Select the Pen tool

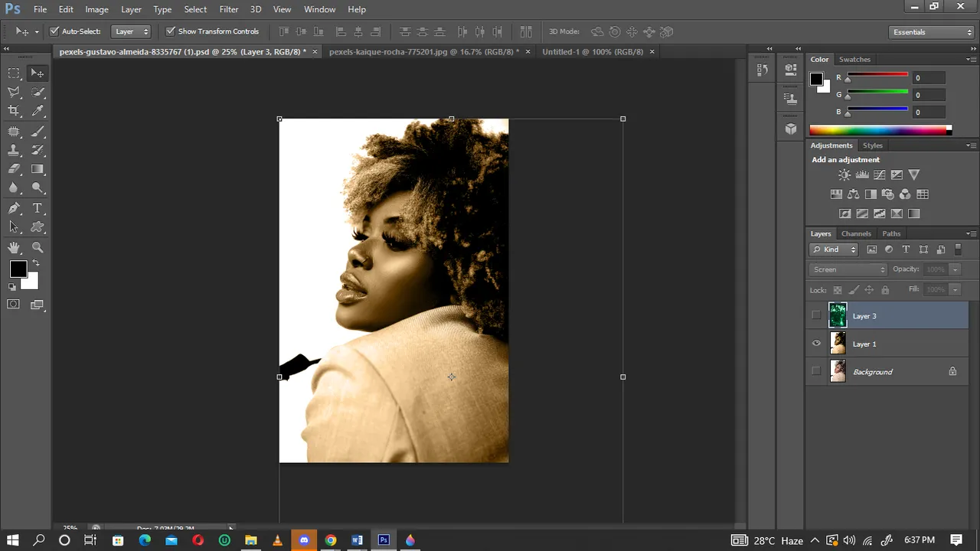coord(14,208)
